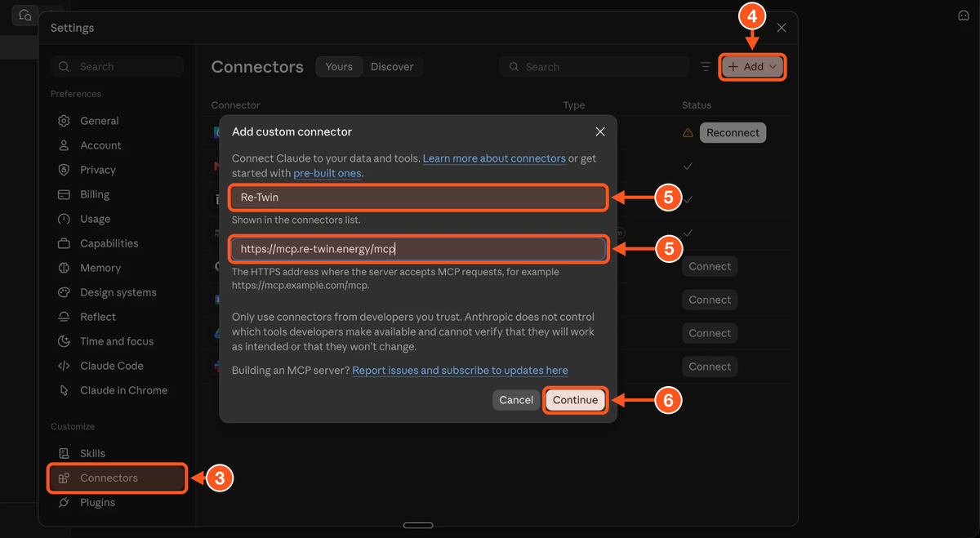Click the filter icon beside connector search

(706, 67)
